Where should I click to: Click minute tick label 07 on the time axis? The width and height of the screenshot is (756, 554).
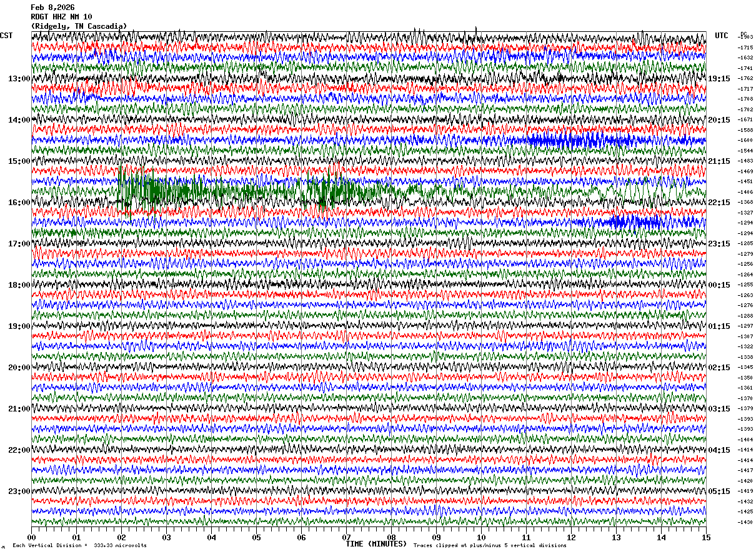(x=346, y=537)
